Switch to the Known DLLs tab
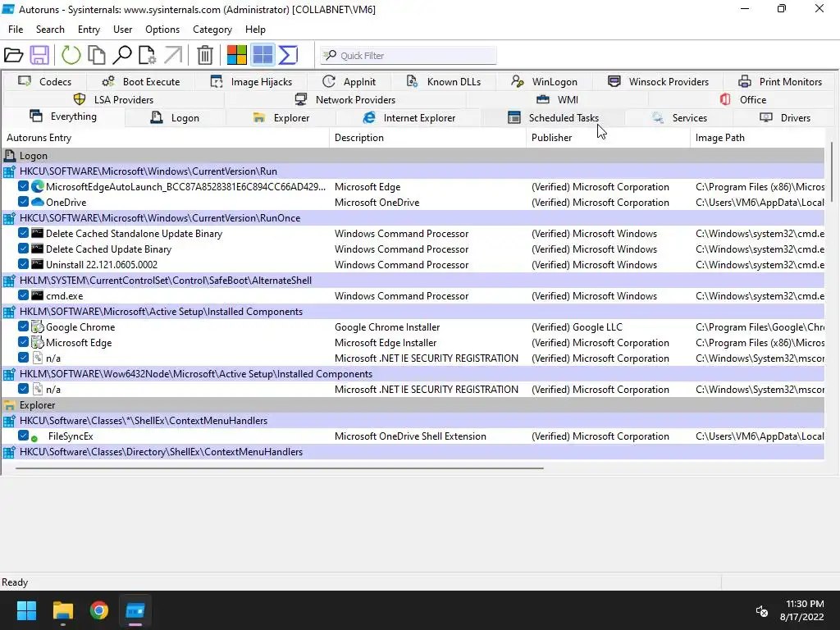840x630 pixels. 443,81
